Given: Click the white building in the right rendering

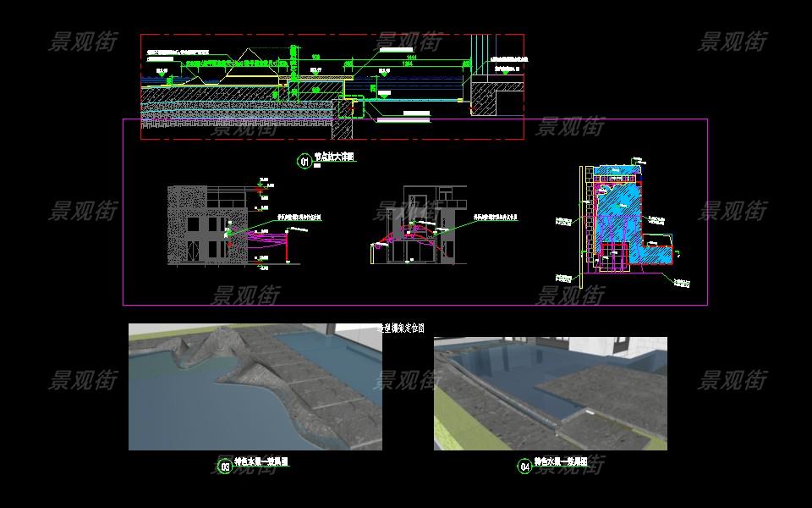Looking at the screenshot, I should coord(624,351).
